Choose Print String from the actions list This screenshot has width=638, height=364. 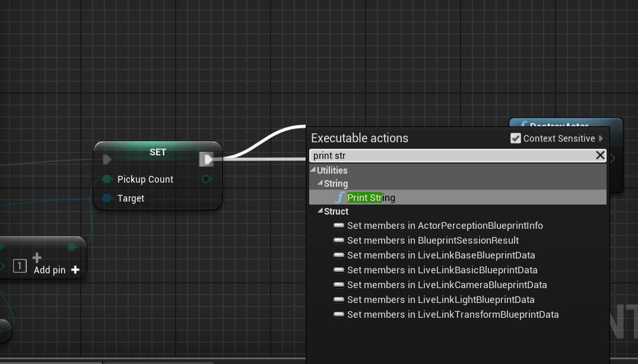[371, 197]
